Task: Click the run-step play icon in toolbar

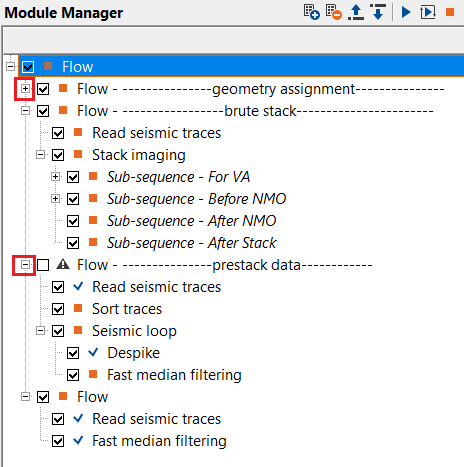Action: coord(428,12)
